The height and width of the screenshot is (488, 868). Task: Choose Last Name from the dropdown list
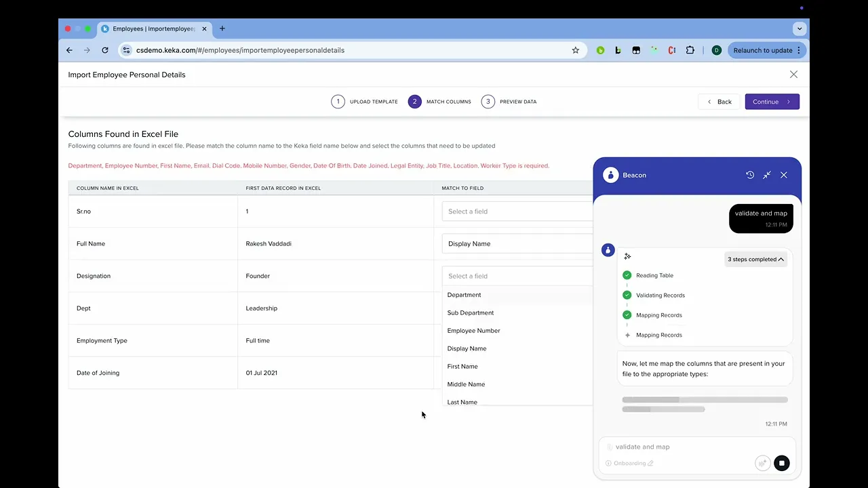[x=517, y=401]
